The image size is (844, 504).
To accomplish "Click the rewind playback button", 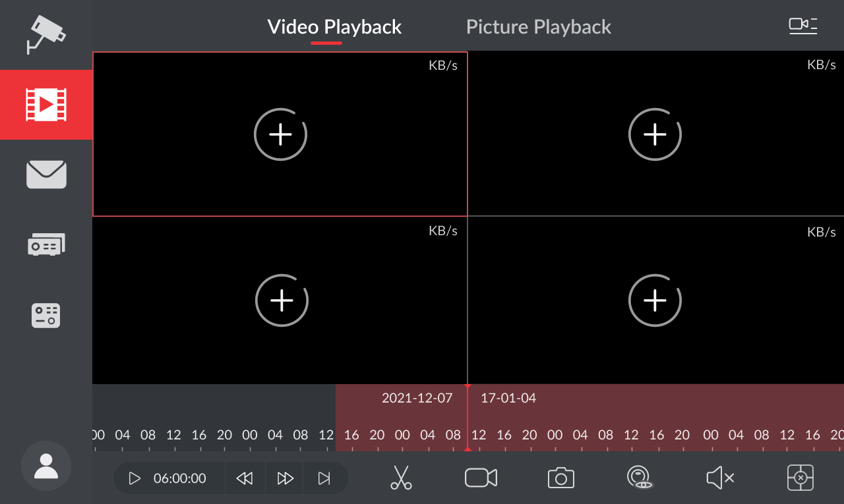I will pos(245,478).
